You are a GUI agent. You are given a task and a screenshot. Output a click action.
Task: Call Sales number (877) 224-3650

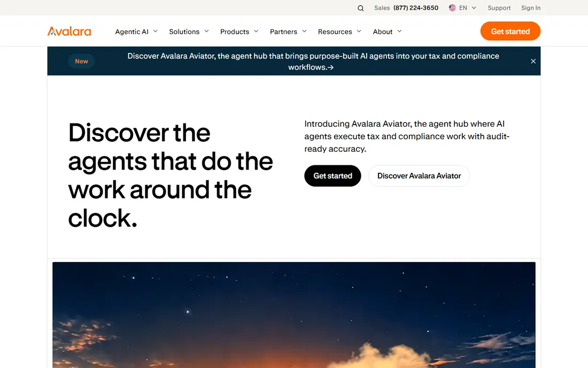(415, 8)
